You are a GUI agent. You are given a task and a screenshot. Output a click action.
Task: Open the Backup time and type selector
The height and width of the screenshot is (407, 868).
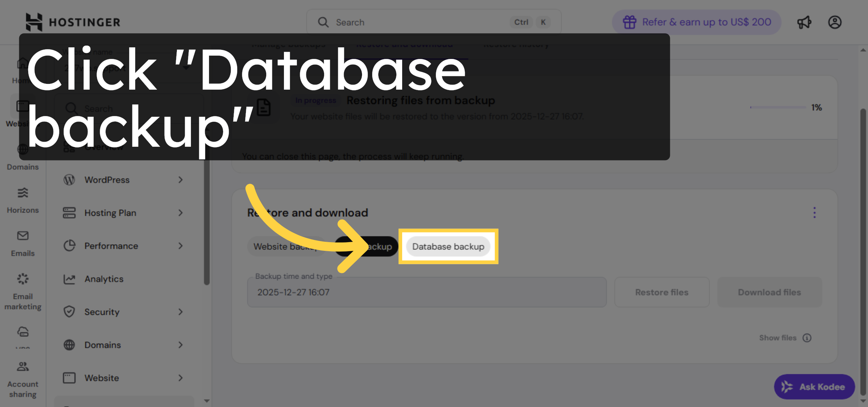tap(426, 292)
